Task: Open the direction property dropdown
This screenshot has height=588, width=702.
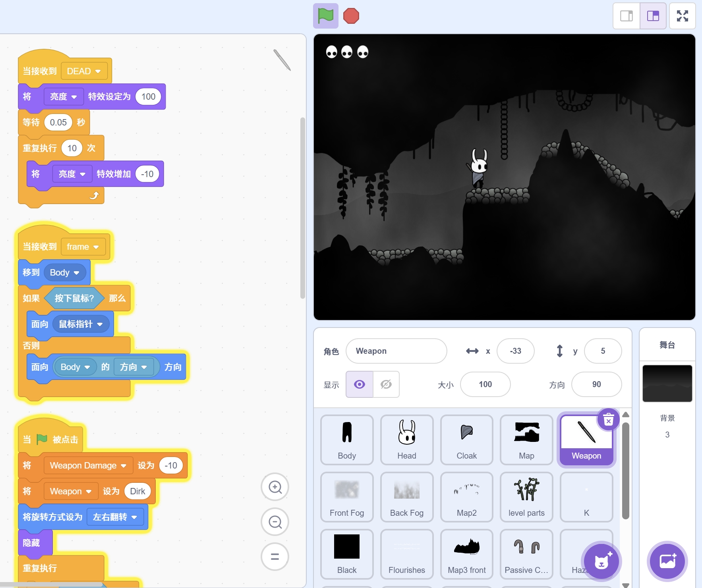Action: pos(133,367)
